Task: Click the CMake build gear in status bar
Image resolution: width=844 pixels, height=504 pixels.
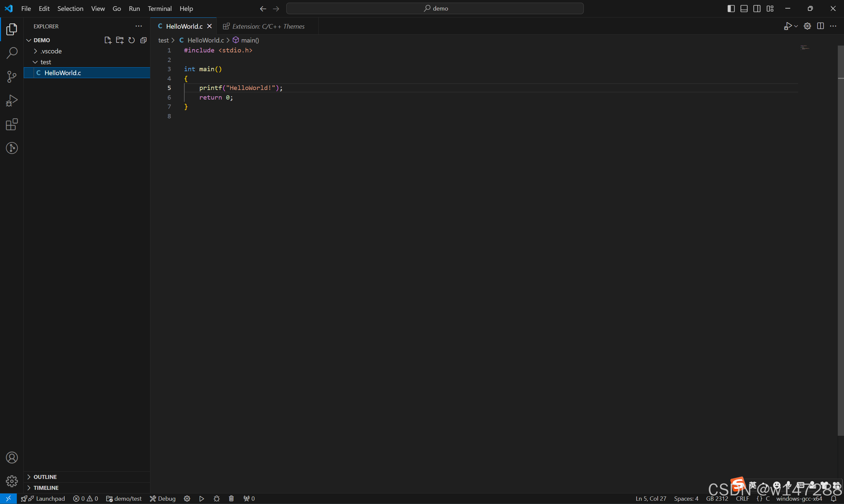Action: (187, 498)
